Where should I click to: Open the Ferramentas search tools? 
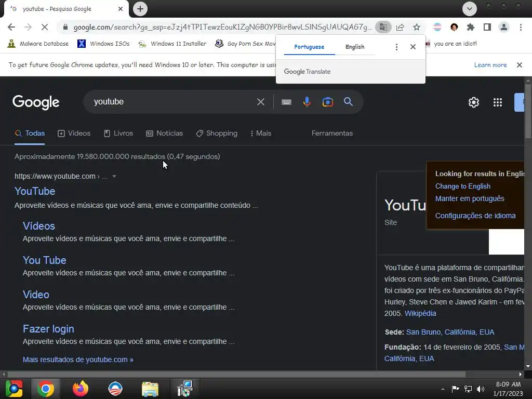[332, 134]
